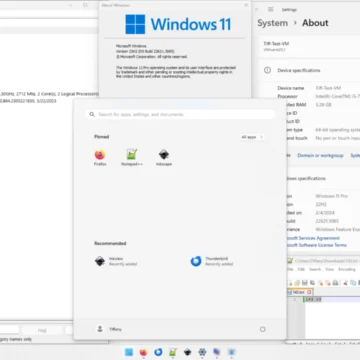
Task: Open Inkscape from Pinned apps
Action: (164, 158)
